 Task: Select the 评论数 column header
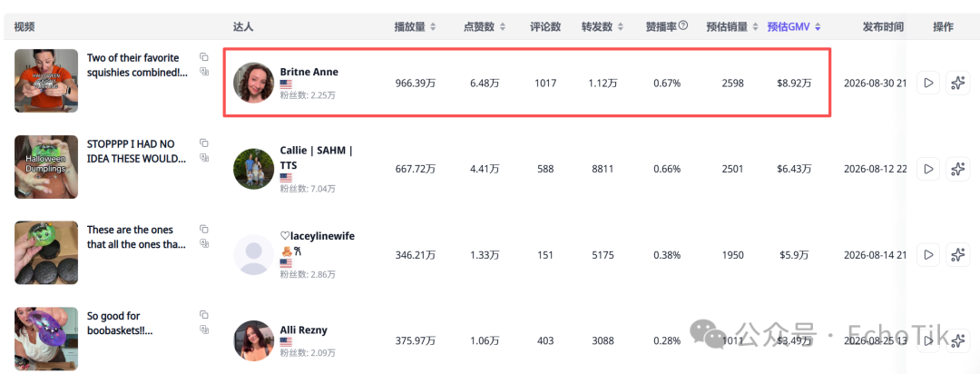click(545, 27)
